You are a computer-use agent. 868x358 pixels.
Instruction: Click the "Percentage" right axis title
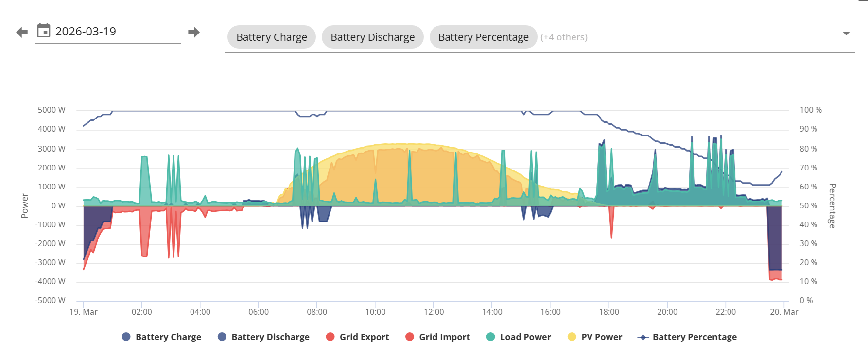[833, 205]
